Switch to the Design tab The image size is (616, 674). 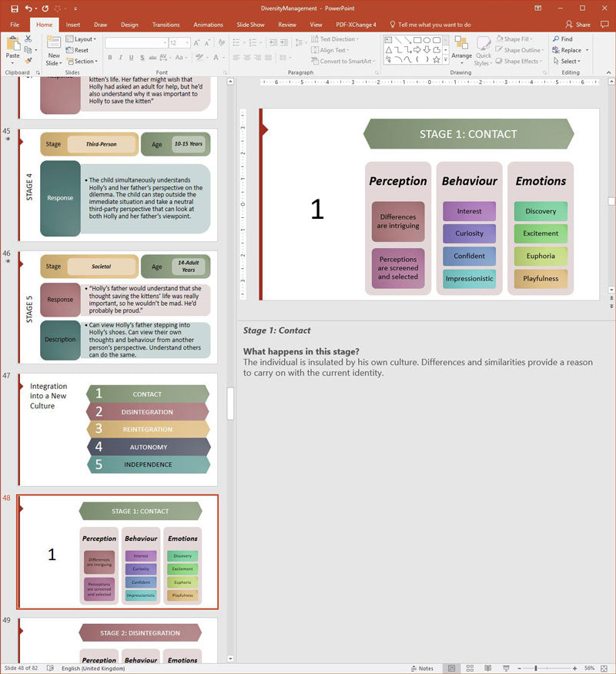[x=129, y=25]
